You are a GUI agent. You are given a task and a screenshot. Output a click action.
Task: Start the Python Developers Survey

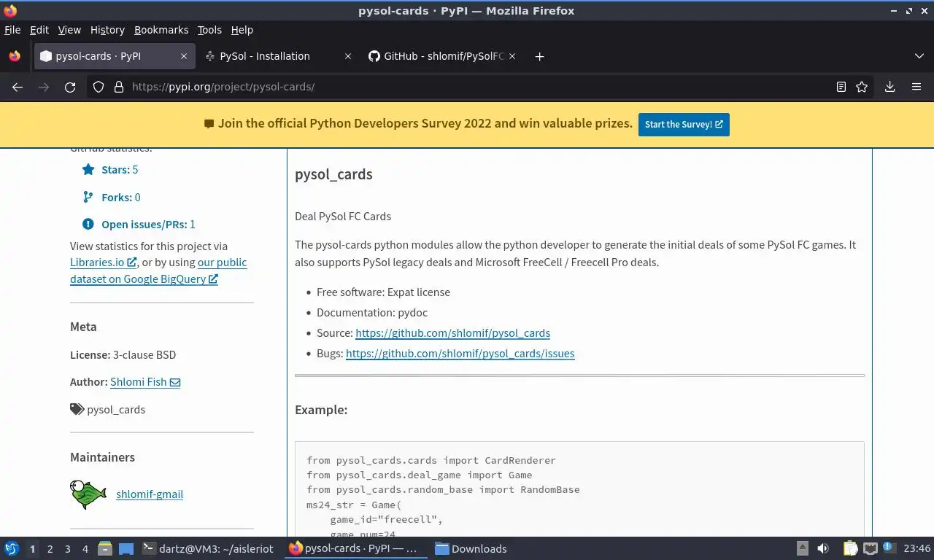click(684, 124)
